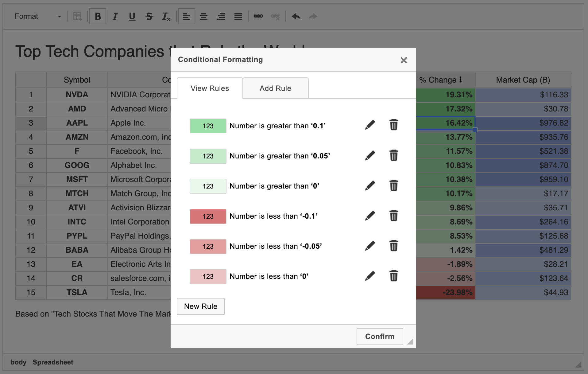588x374 pixels.
Task: Click row header number 15
Action: click(x=31, y=292)
